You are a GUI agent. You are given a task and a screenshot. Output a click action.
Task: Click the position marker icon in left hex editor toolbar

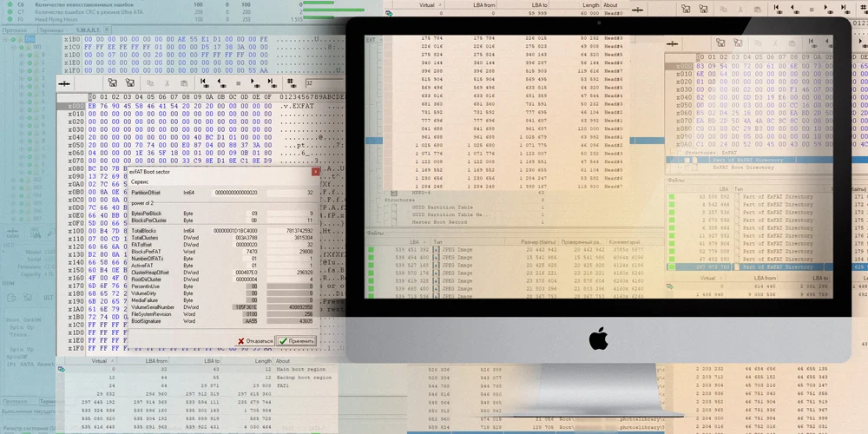point(65,83)
